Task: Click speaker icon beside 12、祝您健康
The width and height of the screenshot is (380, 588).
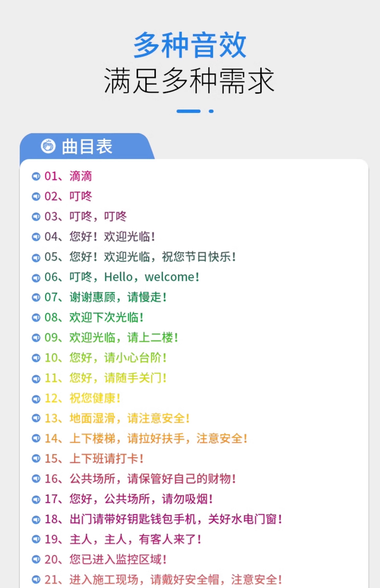Action: point(36,399)
